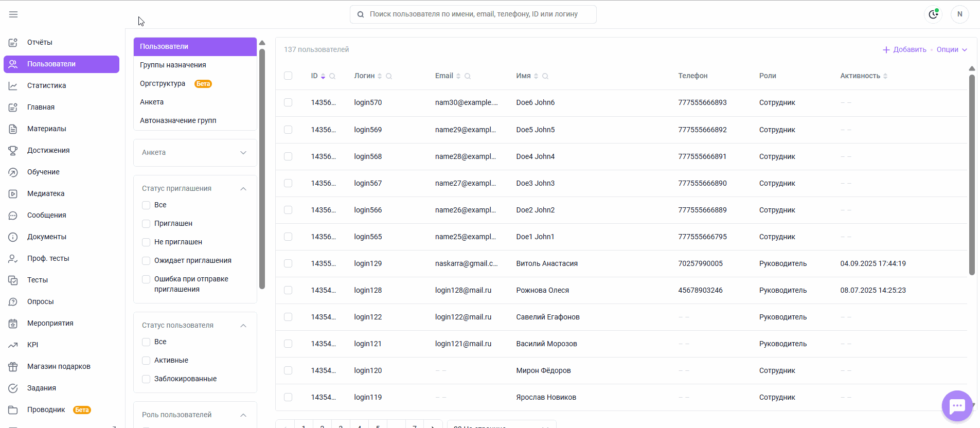
Task: Go to pagination page 3
Action: click(341, 425)
